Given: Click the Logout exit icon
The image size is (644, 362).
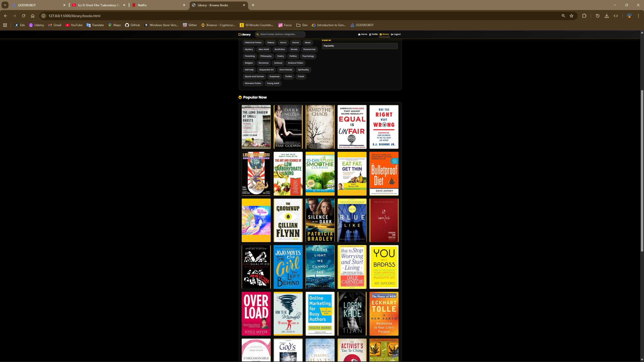Looking at the screenshot, I should tap(392, 34).
